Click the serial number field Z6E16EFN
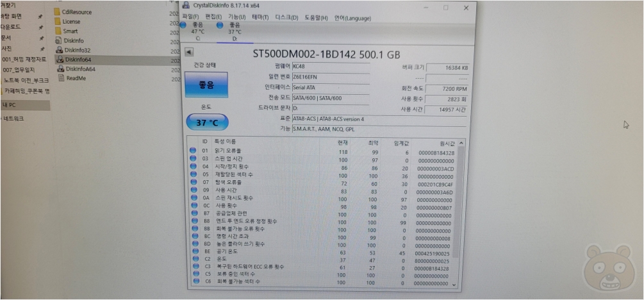This screenshot has width=644, height=300. point(331,76)
